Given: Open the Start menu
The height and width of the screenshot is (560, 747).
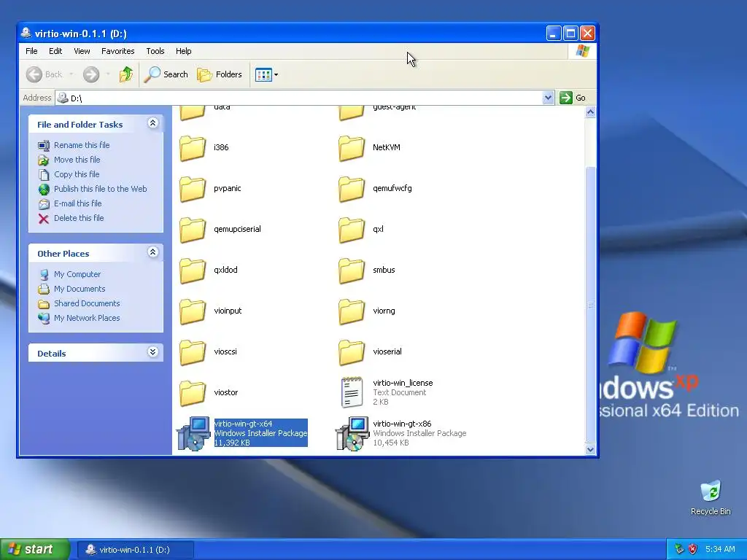Looking at the screenshot, I should pyautogui.click(x=35, y=549).
